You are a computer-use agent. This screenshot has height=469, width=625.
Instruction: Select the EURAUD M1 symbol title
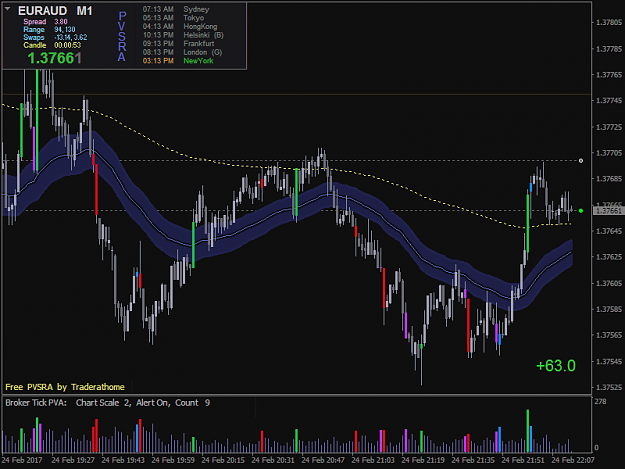tap(55, 11)
